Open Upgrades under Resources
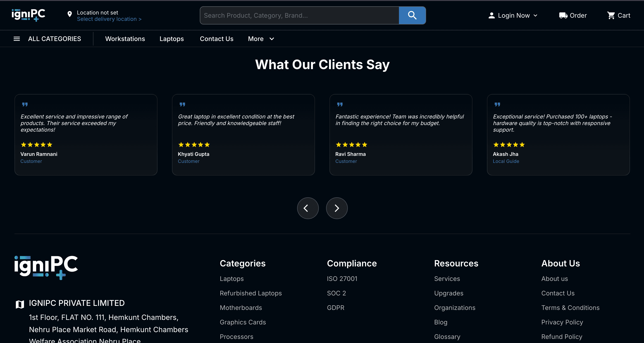The width and height of the screenshot is (644, 343). tap(448, 293)
